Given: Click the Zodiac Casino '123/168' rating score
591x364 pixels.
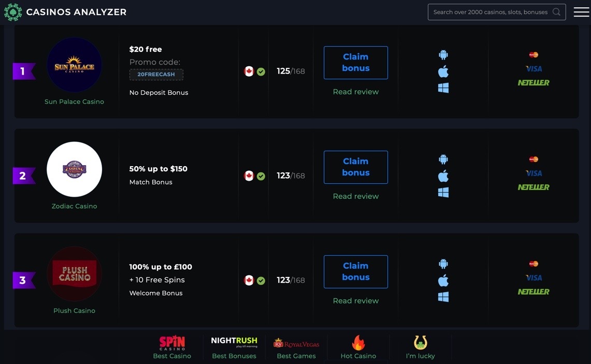Looking at the screenshot, I should tap(291, 176).
